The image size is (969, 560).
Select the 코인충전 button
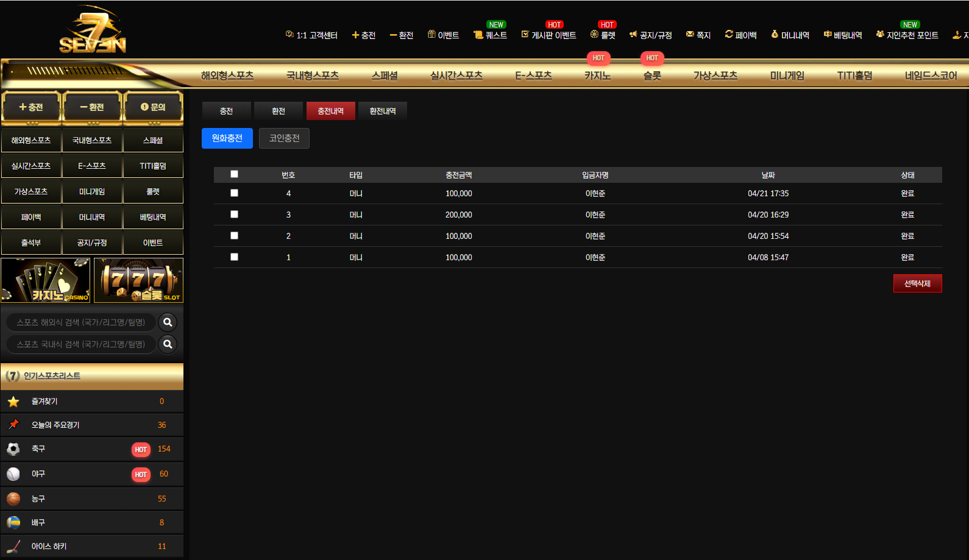pos(284,138)
